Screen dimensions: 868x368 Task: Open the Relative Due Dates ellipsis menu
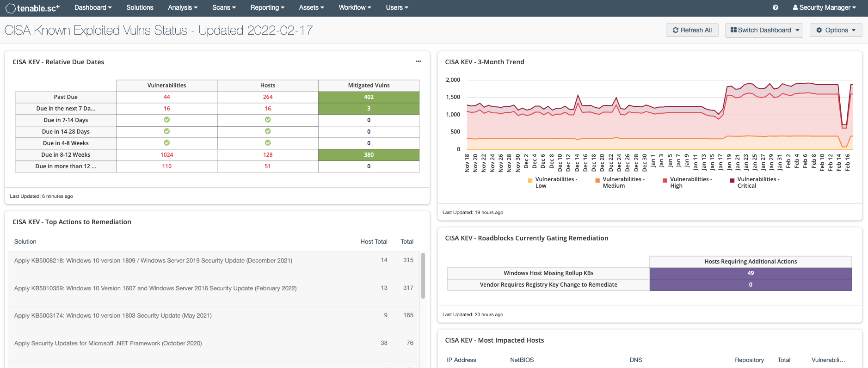pos(418,61)
